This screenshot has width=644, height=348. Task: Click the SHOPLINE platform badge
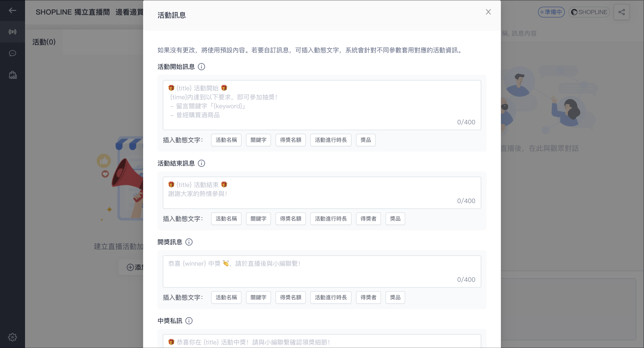[x=589, y=12]
